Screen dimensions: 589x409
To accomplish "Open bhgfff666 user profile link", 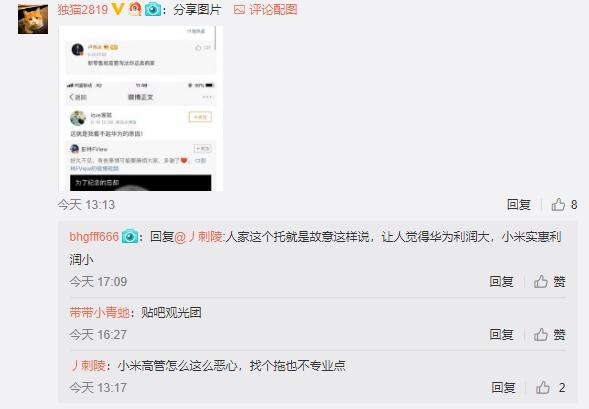I will coord(94,237).
